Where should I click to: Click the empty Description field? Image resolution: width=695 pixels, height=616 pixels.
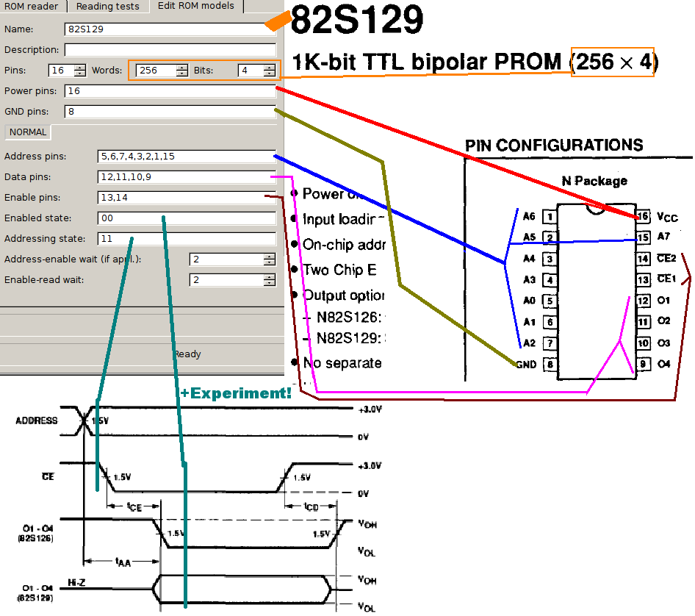click(x=169, y=49)
